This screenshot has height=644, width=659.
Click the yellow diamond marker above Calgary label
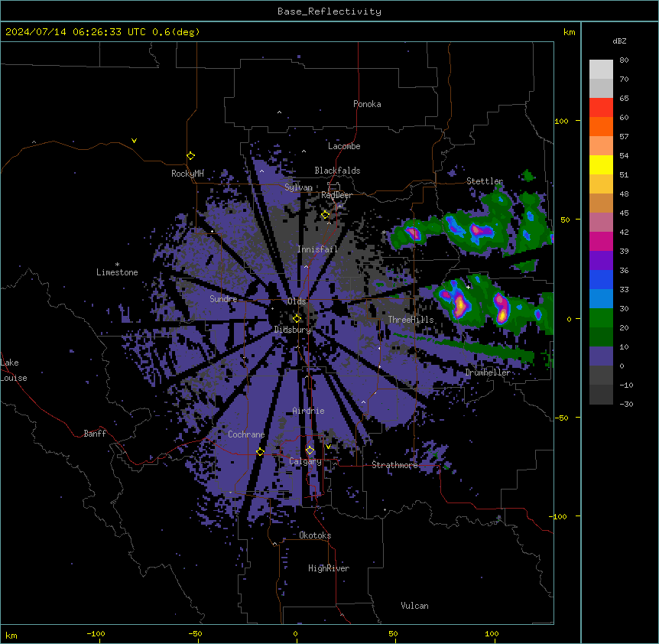pyautogui.click(x=310, y=450)
